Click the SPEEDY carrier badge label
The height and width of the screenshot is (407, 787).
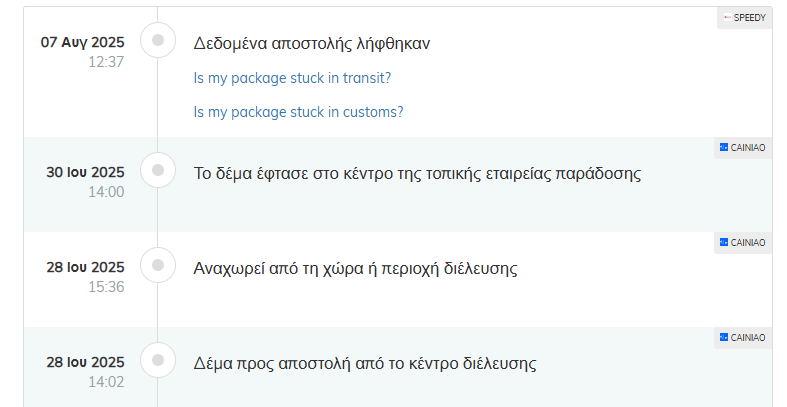click(749, 18)
